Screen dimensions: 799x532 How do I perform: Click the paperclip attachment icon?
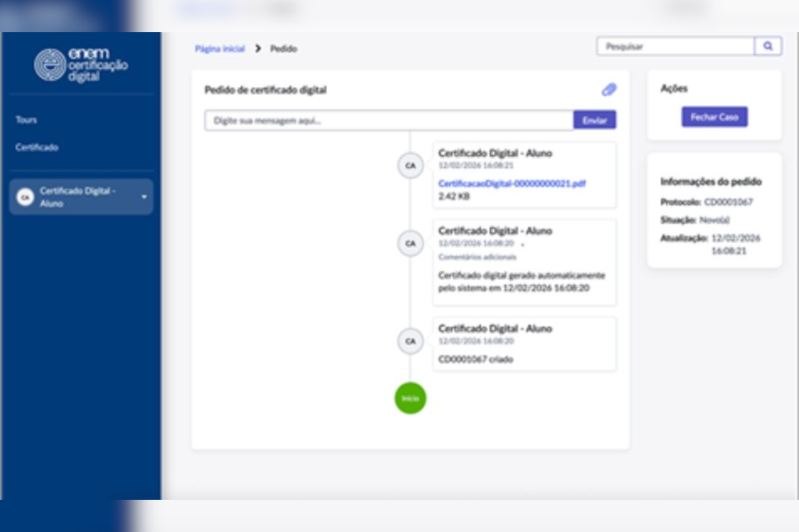[x=609, y=89]
